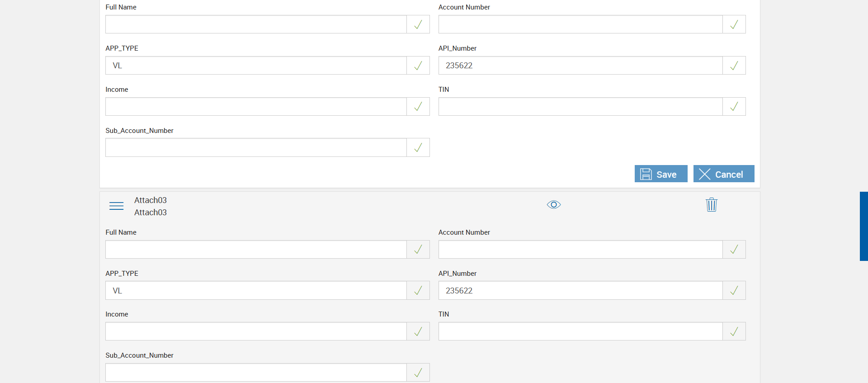Viewport: 868px width, 383px height.
Task: Click the trash icon for Attach03
Action: click(x=712, y=205)
